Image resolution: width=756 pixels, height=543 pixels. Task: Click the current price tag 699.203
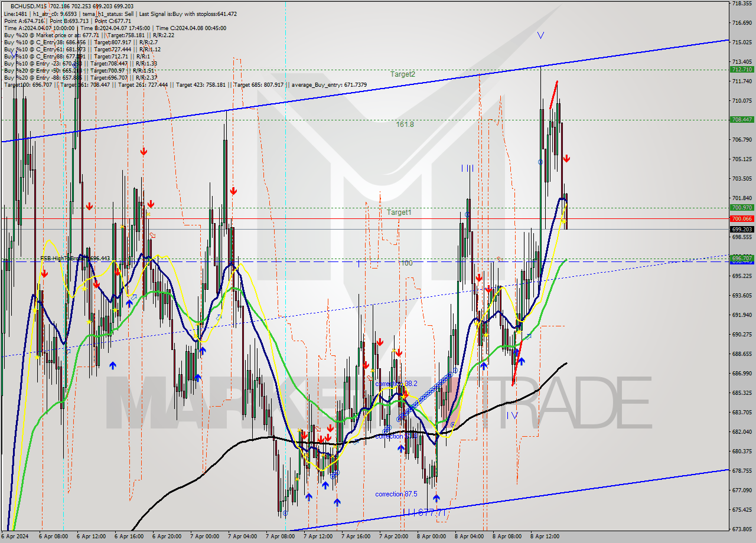click(742, 229)
